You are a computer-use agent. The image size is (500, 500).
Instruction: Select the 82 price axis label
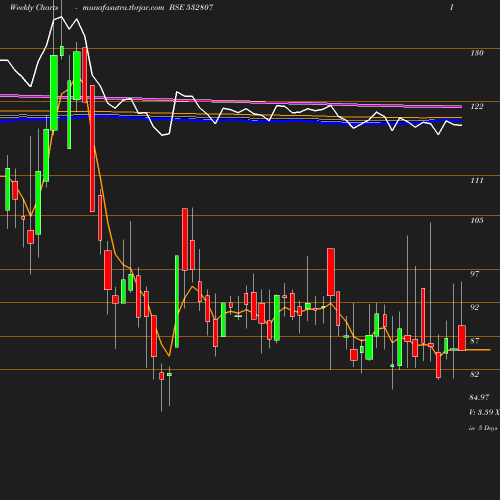click(475, 374)
